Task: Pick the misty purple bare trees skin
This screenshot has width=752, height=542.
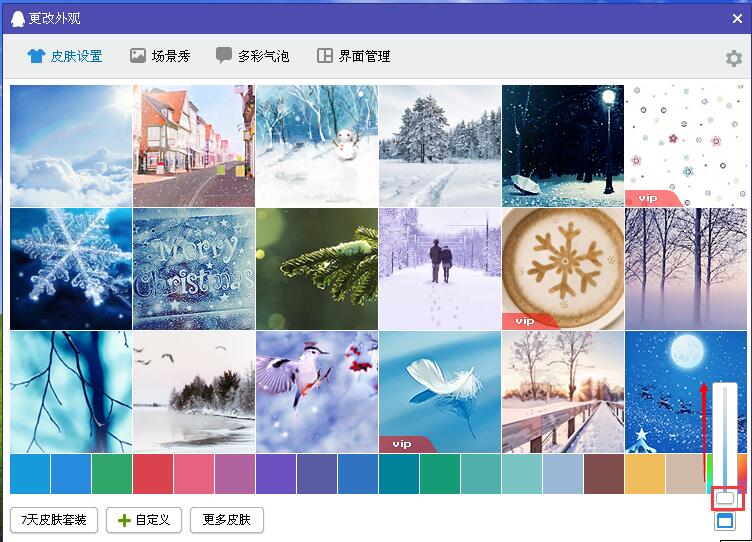Action: point(686,269)
